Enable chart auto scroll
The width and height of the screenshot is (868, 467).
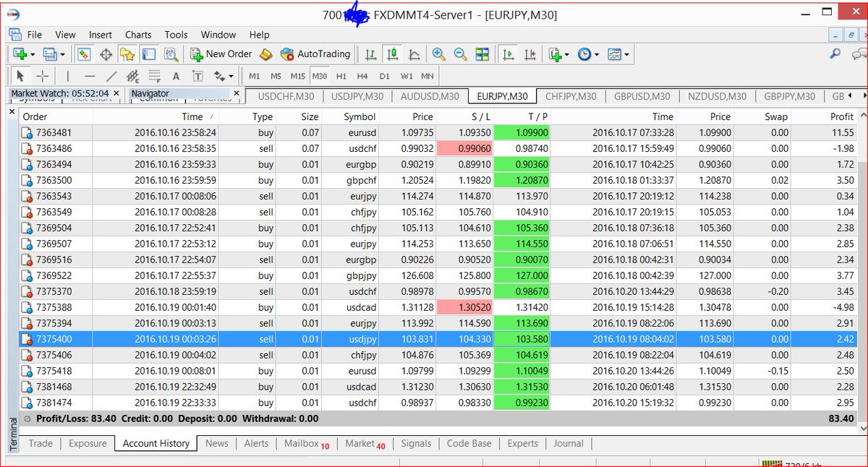pyautogui.click(x=509, y=53)
